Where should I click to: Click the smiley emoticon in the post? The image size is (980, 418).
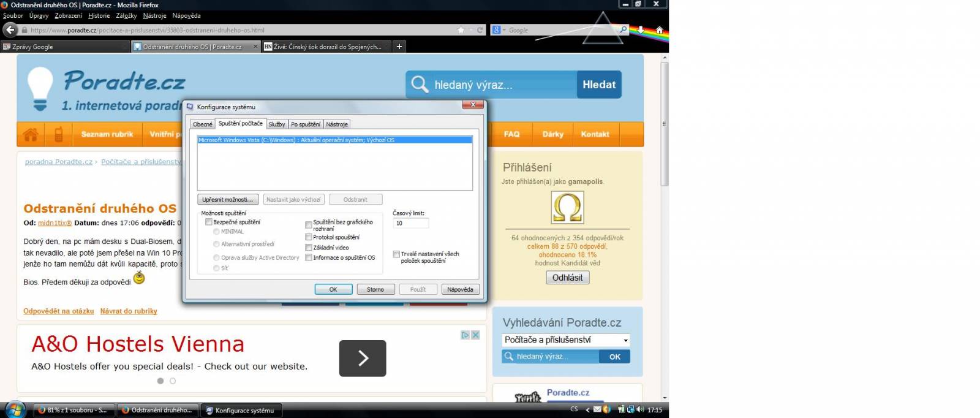[139, 278]
